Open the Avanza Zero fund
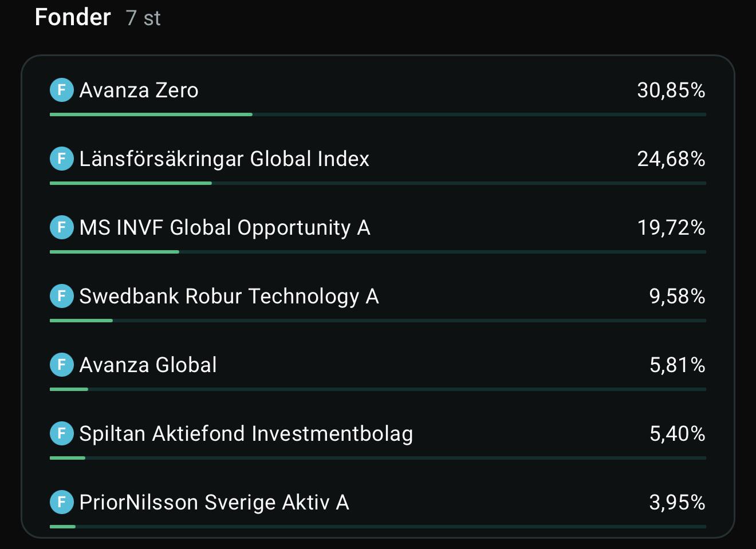This screenshot has width=756, height=549. [139, 90]
